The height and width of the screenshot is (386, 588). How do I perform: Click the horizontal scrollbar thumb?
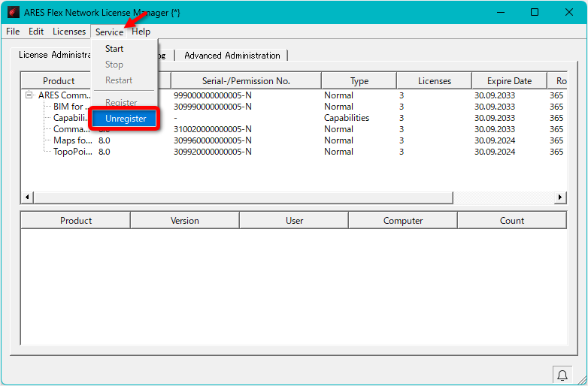point(244,197)
